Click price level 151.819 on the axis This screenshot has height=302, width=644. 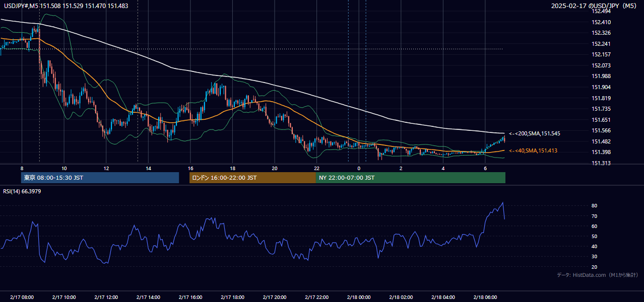click(601, 98)
